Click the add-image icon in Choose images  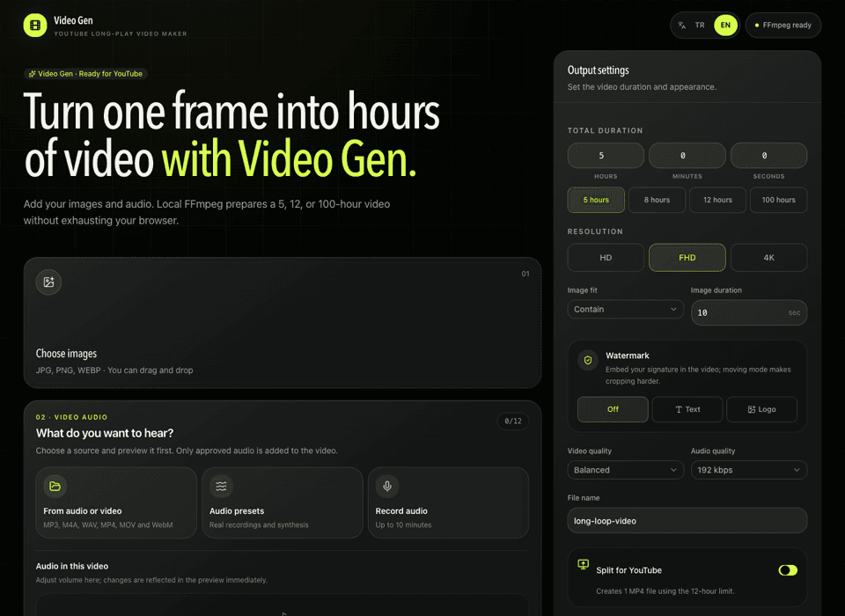[48, 282]
